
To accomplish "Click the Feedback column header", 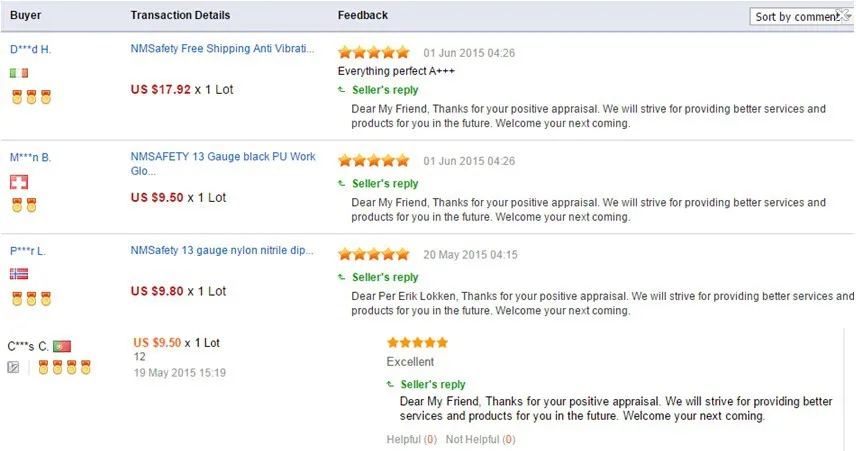I will (362, 15).
